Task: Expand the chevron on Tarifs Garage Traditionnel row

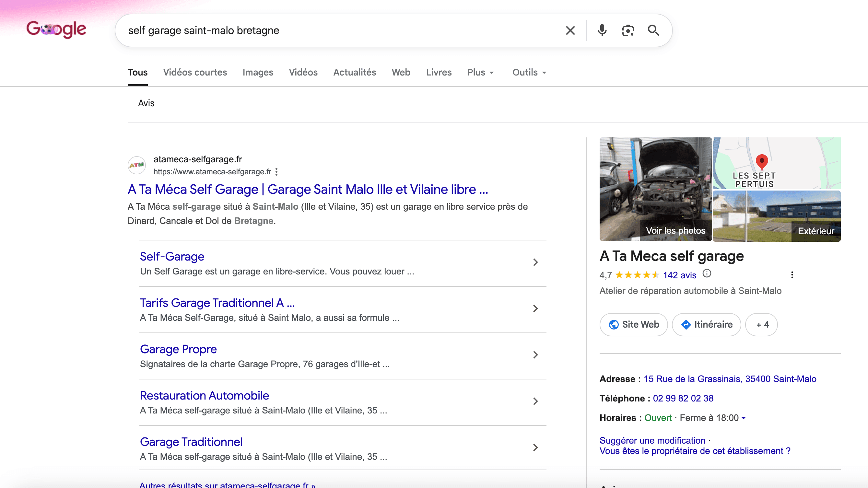Action: [x=535, y=308]
